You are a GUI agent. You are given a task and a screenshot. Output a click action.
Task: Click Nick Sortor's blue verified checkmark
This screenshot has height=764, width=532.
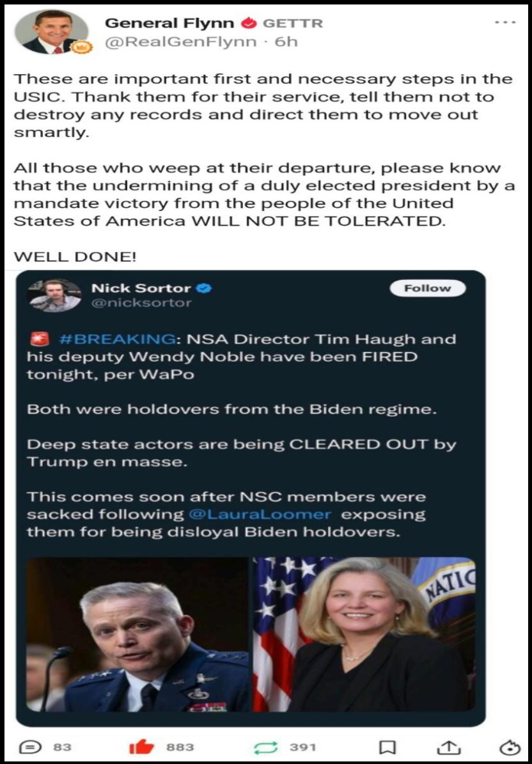point(204,288)
